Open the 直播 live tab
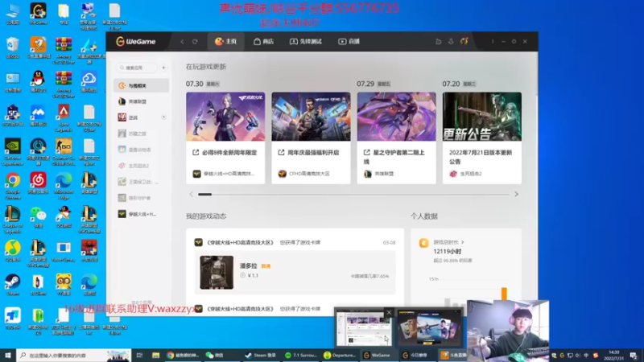 pyautogui.click(x=349, y=42)
